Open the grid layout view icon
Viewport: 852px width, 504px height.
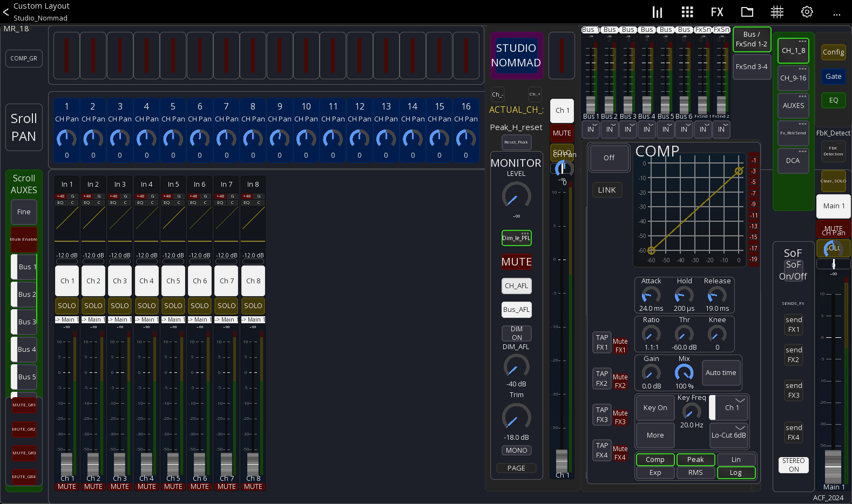pos(687,12)
